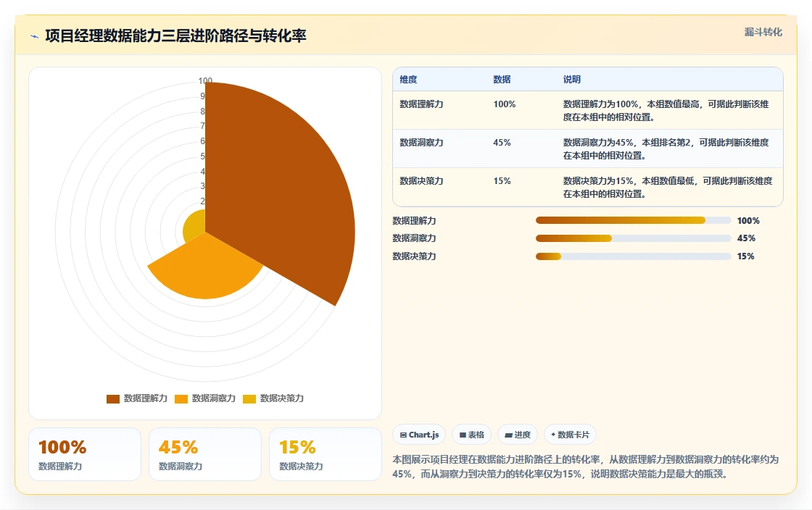
Task: Select the Chart.js chip
Action: pyautogui.click(x=419, y=435)
